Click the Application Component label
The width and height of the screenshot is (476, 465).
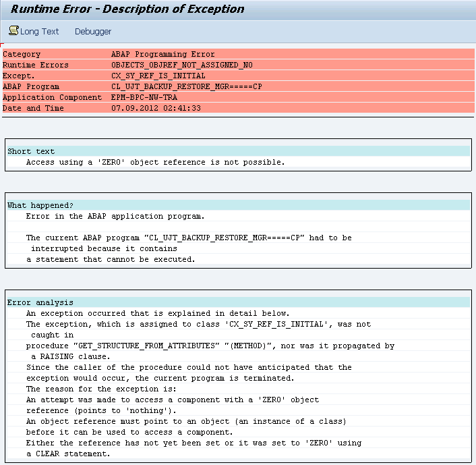52,97
